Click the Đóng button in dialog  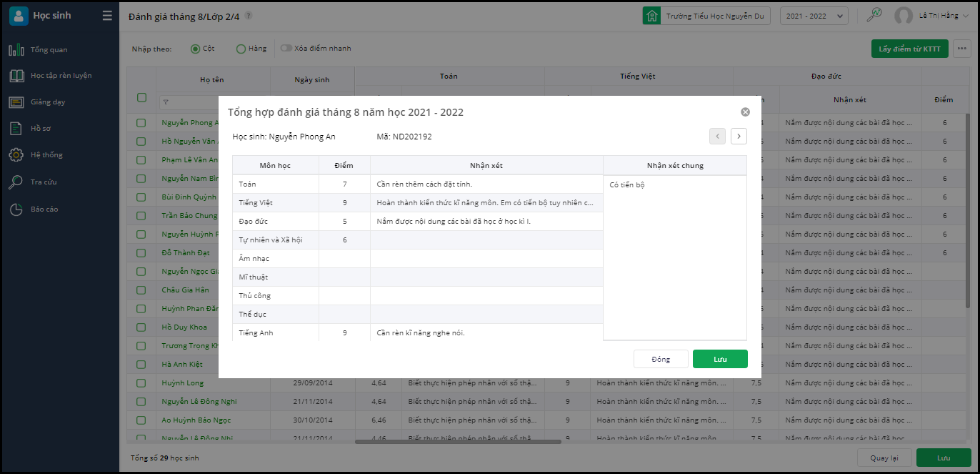[661, 359]
